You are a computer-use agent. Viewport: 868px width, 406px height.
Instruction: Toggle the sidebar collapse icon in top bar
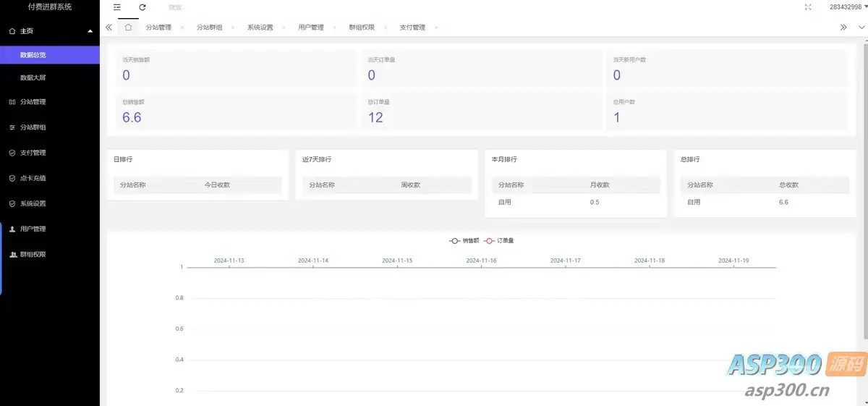click(117, 7)
